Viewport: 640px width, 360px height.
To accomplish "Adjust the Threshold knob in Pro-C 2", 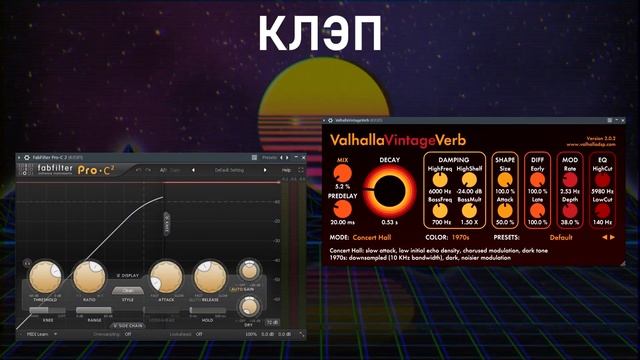I will click(45, 277).
